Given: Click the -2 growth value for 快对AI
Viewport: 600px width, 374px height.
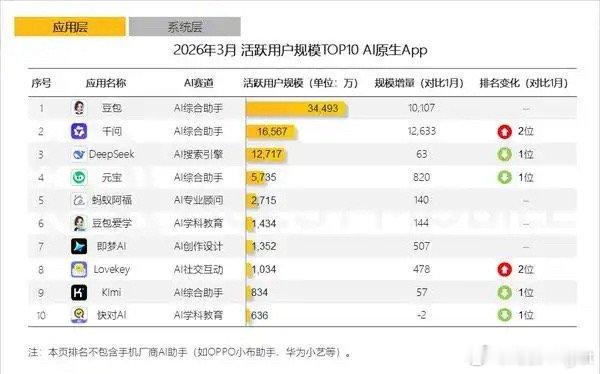Looking at the screenshot, I should (x=421, y=315).
